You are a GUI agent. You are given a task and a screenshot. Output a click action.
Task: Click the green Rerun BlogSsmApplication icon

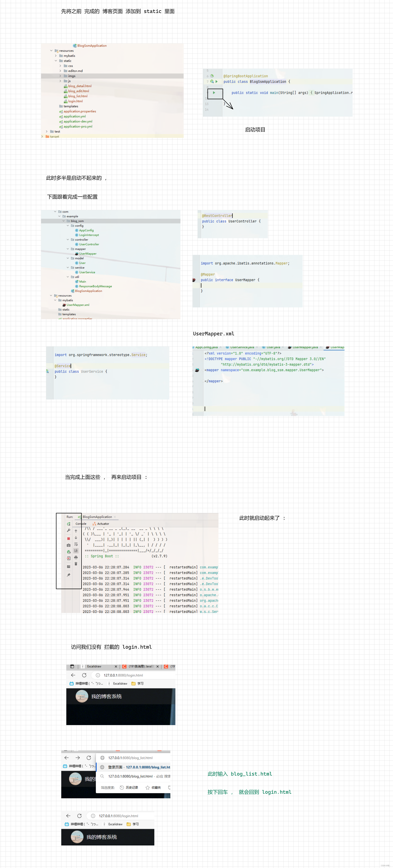[x=69, y=524]
